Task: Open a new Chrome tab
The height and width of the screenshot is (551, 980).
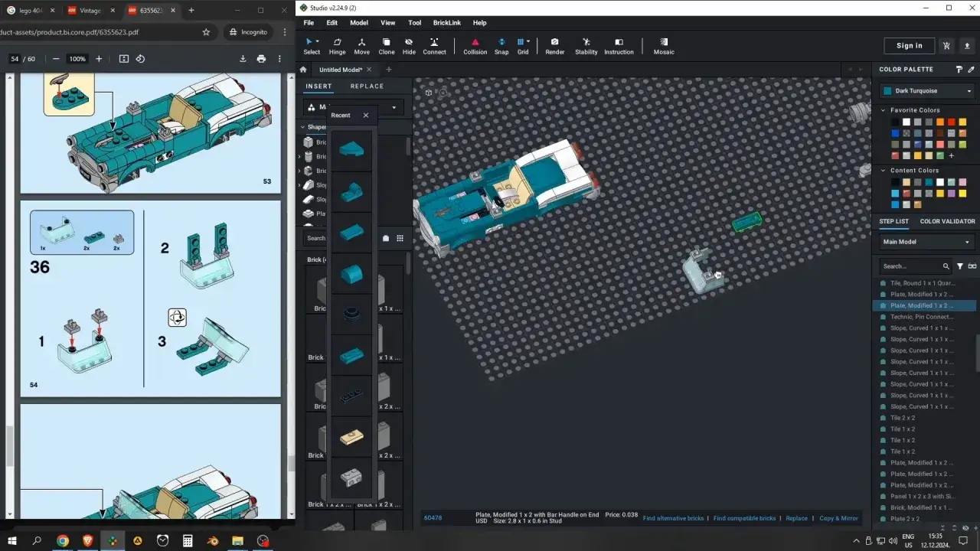Action: coord(191,11)
